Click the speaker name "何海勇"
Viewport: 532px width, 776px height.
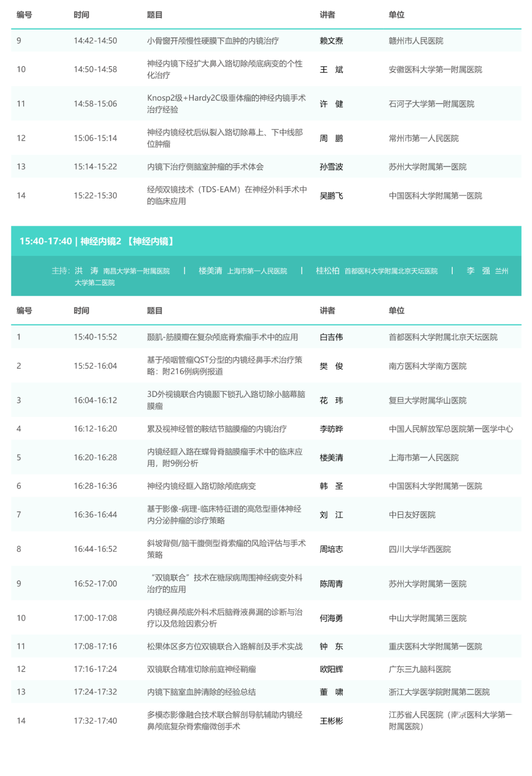332,619
